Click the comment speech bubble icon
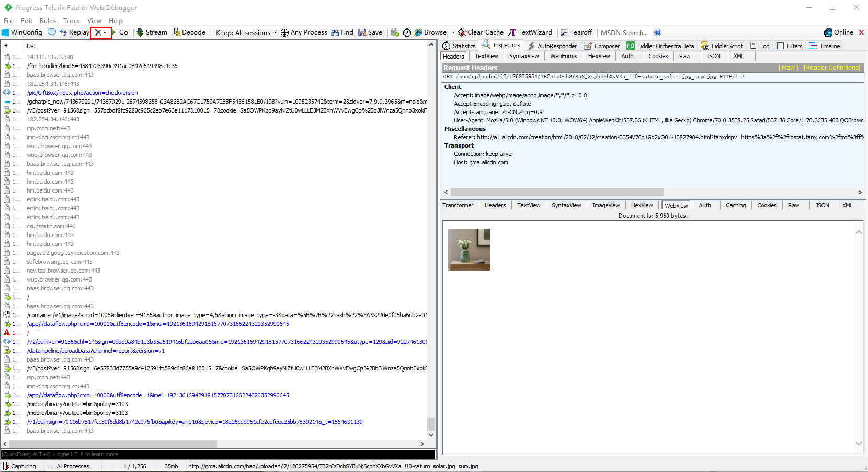This screenshot has height=472, width=868. 51,32
